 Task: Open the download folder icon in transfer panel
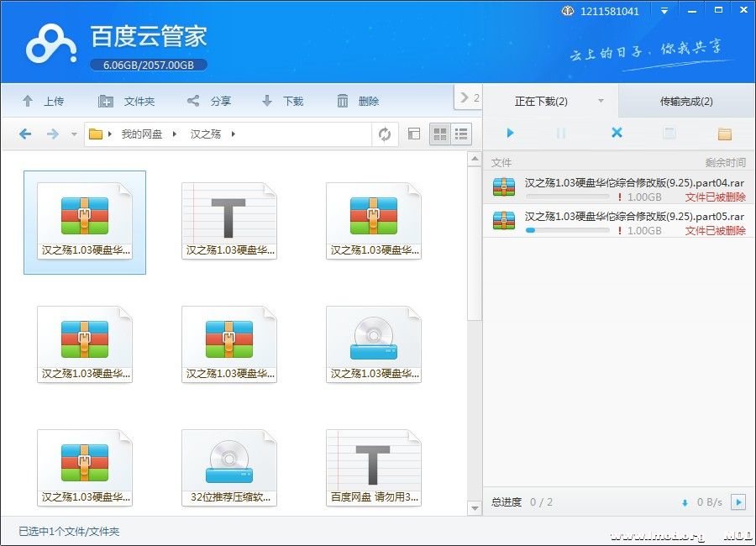click(x=724, y=134)
